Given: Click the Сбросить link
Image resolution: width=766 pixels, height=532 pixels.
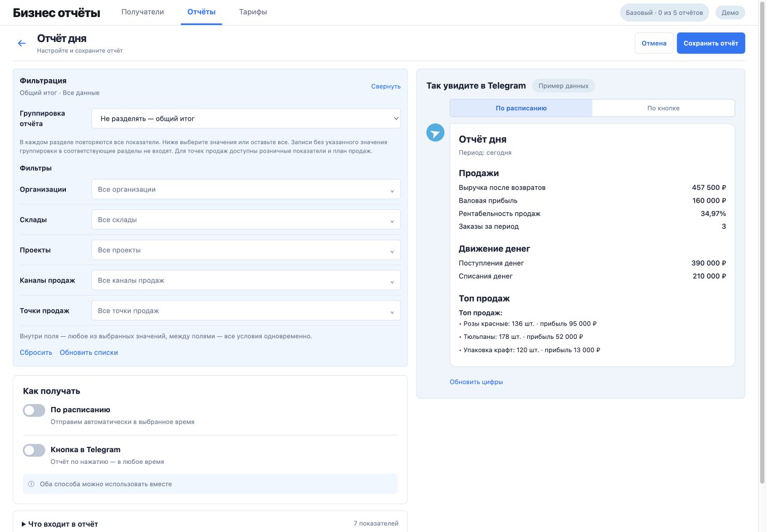Looking at the screenshot, I should pyautogui.click(x=36, y=352).
